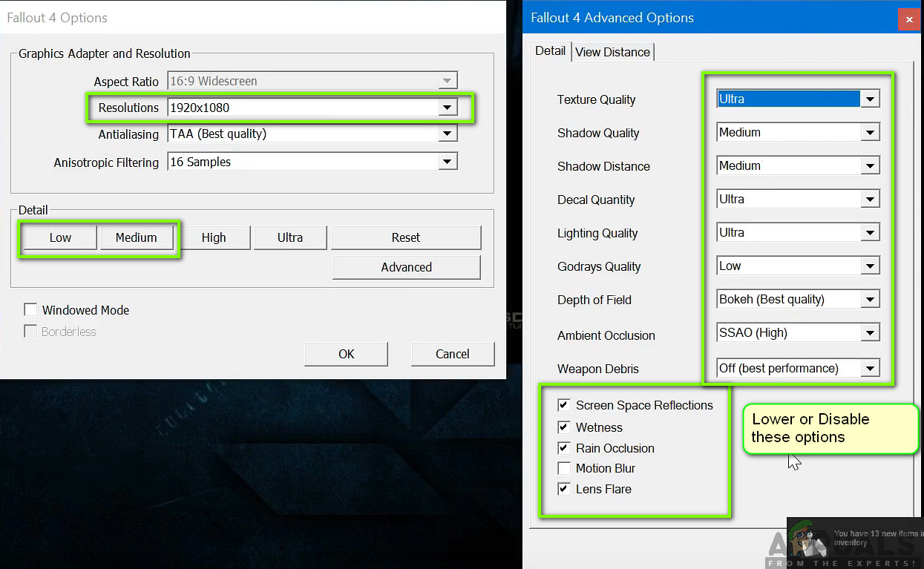Screen dimensions: 924x569
Task: Uncheck Screen Space Reflections
Action: [564, 405]
